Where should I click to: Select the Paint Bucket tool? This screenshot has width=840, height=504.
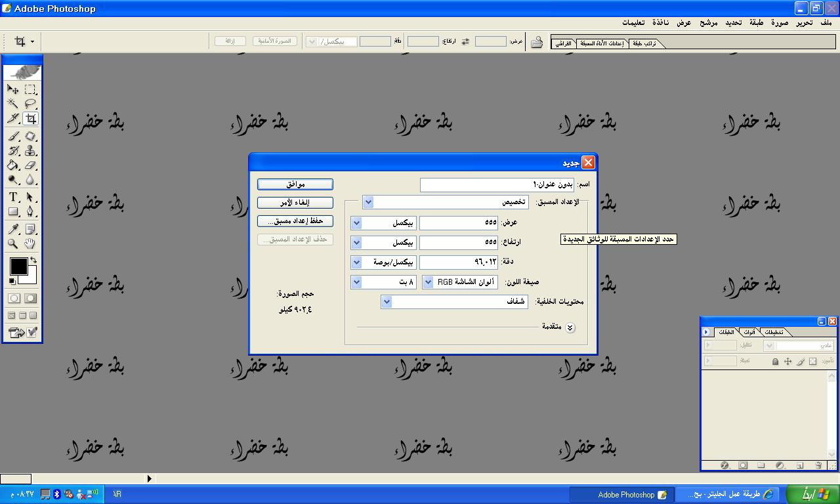coord(13,165)
